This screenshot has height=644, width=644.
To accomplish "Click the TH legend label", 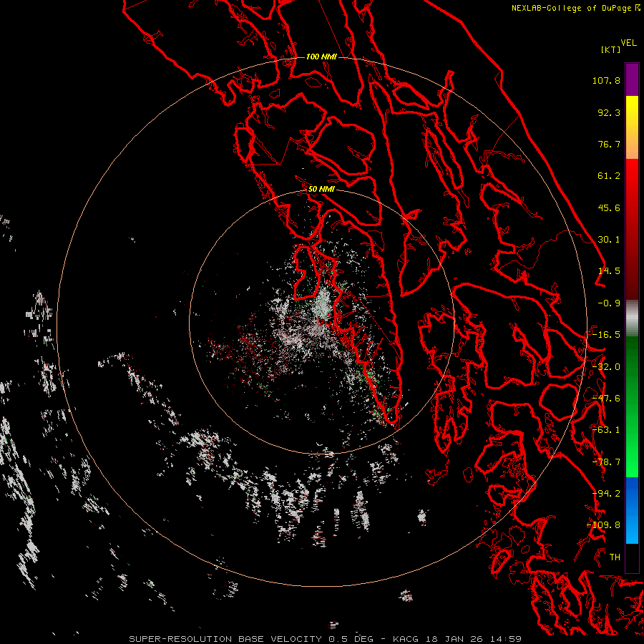I will [615, 557].
